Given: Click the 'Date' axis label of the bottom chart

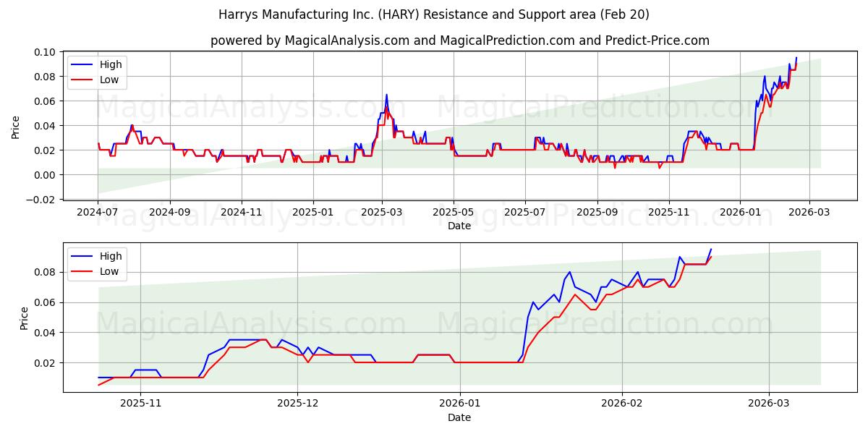Looking at the screenshot, I should tap(459, 417).
